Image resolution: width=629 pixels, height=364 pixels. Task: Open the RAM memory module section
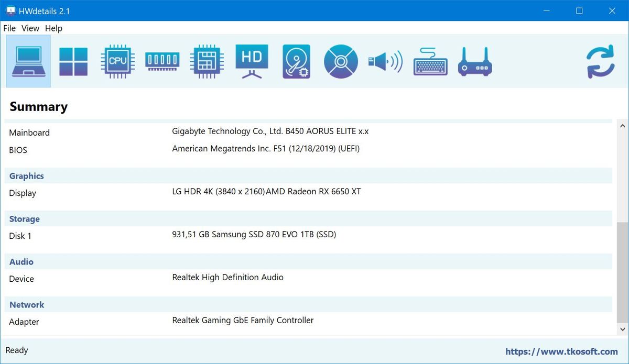click(x=162, y=61)
